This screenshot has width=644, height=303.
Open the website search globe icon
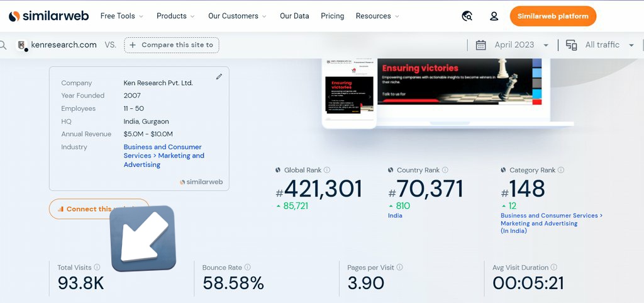(467, 16)
